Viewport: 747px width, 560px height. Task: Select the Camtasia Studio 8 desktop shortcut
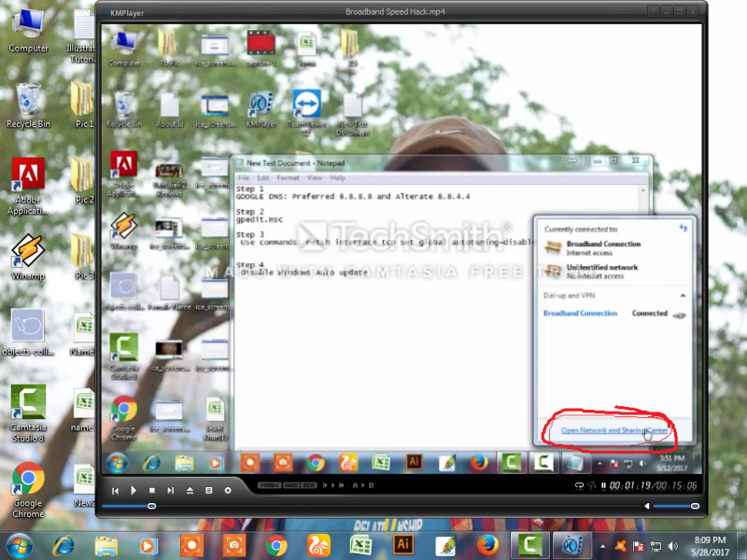(x=28, y=413)
